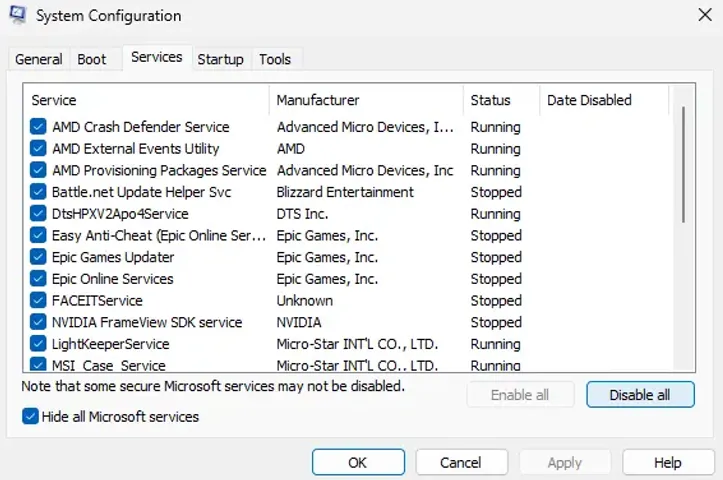723x480 pixels.
Task: Select 'NVIDIA FrameView SDK service' name
Action: [147, 322]
